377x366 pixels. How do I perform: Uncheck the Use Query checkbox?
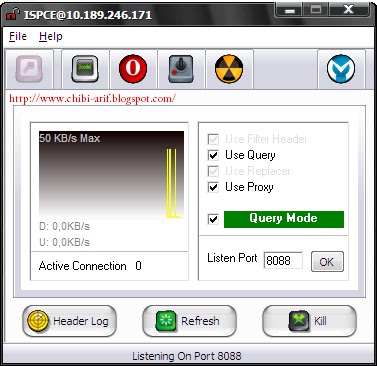pyautogui.click(x=213, y=155)
